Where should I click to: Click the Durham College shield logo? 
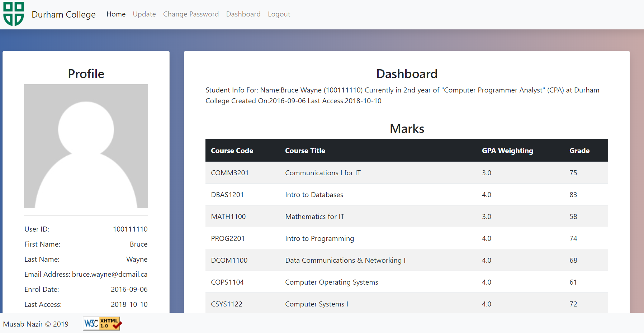pyautogui.click(x=13, y=14)
